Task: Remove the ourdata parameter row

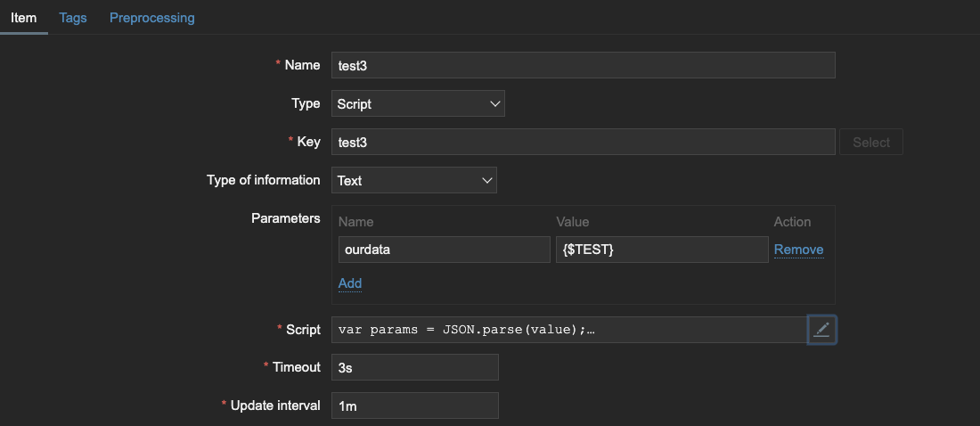Action: pos(799,250)
